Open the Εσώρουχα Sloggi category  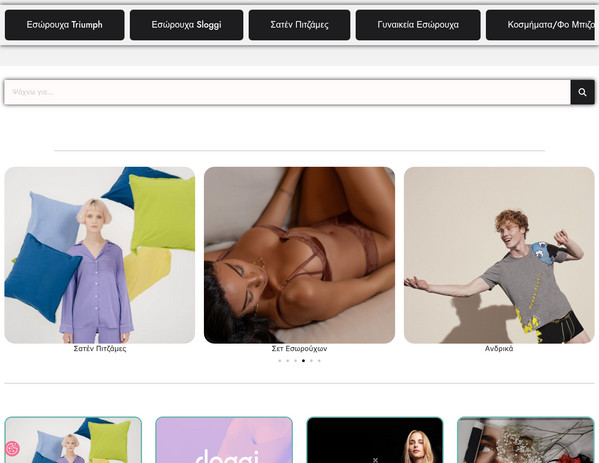click(186, 25)
